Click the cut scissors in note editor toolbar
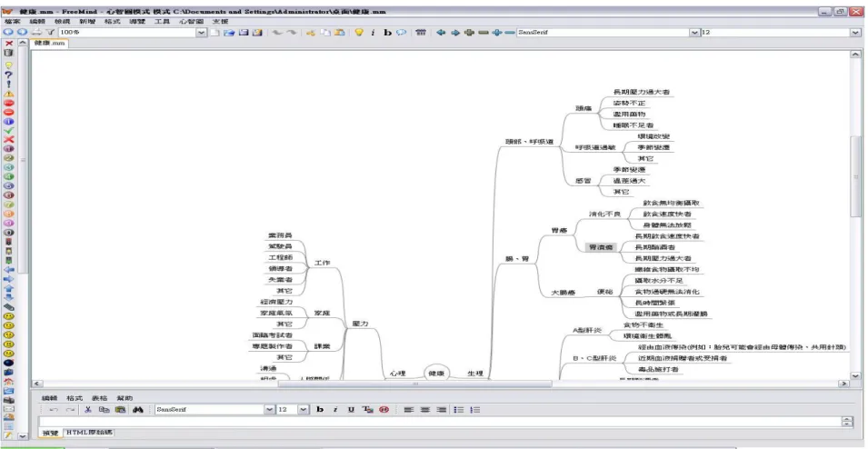Screen dimensions: 868x449 click(88, 410)
